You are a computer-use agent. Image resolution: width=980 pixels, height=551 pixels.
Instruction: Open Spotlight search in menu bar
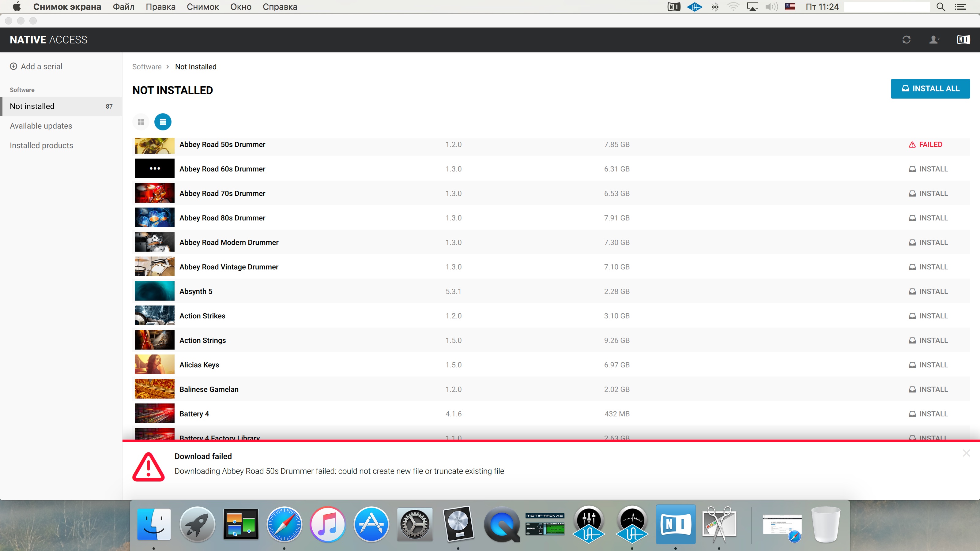940,7
